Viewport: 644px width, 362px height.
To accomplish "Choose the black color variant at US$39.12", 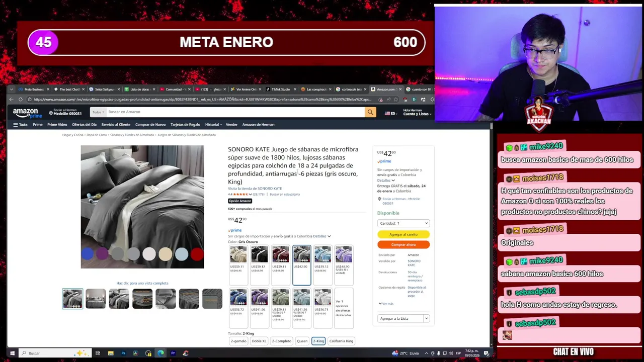I will tap(260, 265).
